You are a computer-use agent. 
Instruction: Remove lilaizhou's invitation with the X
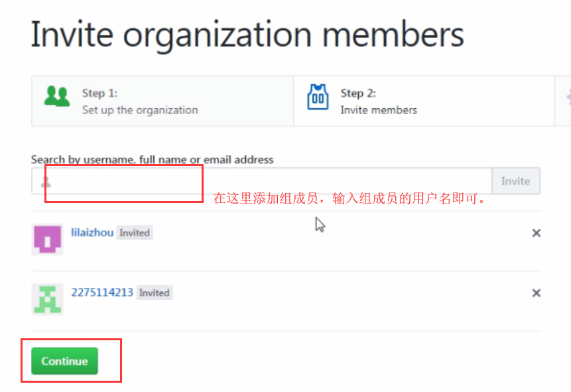coord(537,233)
